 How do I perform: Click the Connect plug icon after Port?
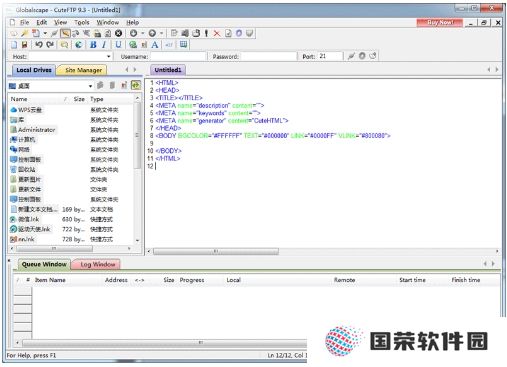[x=351, y=56]
